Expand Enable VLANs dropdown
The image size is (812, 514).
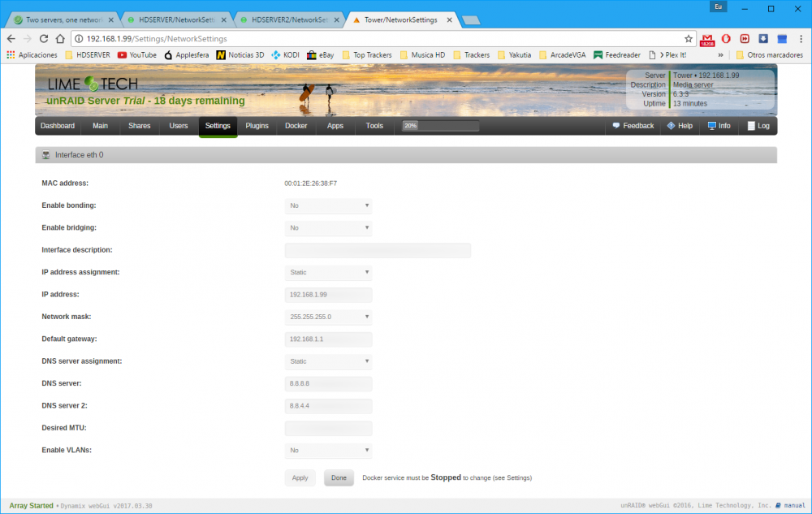click(x=328, y=451)
